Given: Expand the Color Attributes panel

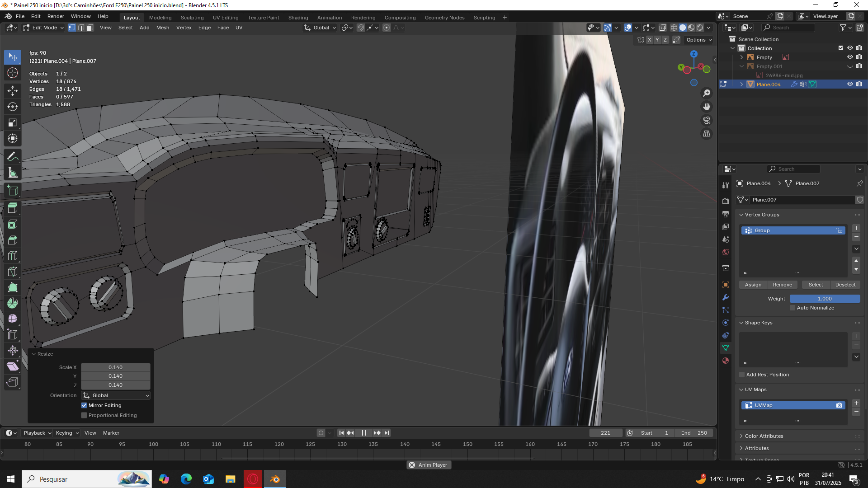Looking at the screenshot, I should [764, 436].
